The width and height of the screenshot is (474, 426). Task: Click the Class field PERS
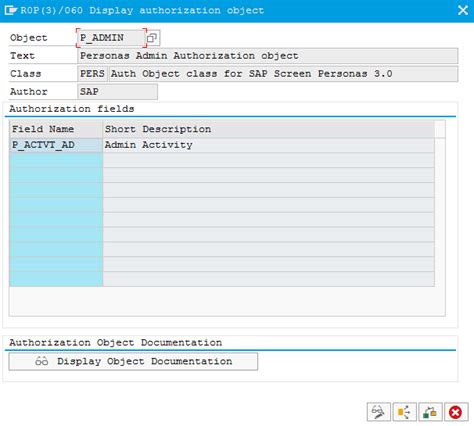coord(92,74)
